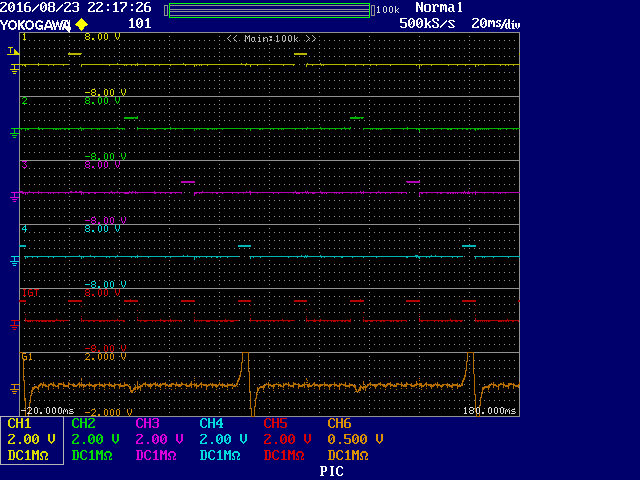Click channel 1 yellow ground marker
The width and height of the screenshot is (640, 480).
tap(14, 69)
